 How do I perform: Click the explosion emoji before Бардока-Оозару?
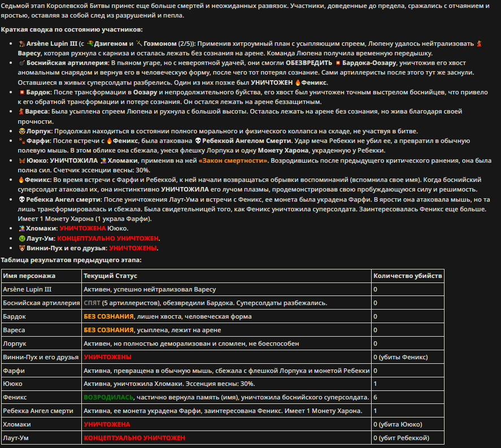coord(338,63)
